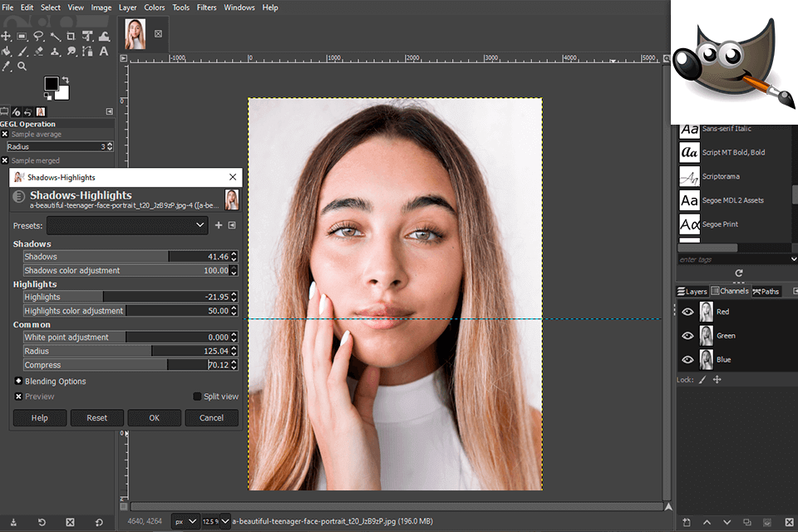Select the Move tool in the toolbox
This screenshot has width=798, height=532.
(6, 37)
